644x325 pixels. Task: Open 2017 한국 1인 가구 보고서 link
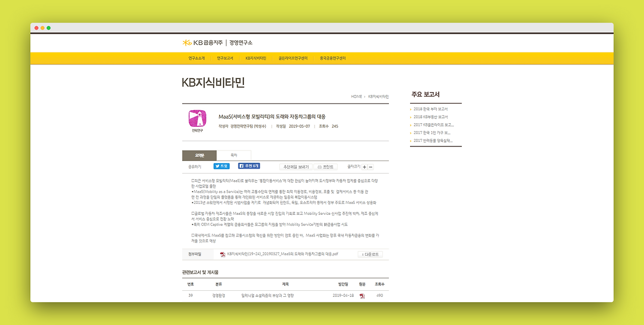click(x=432, y=133)
